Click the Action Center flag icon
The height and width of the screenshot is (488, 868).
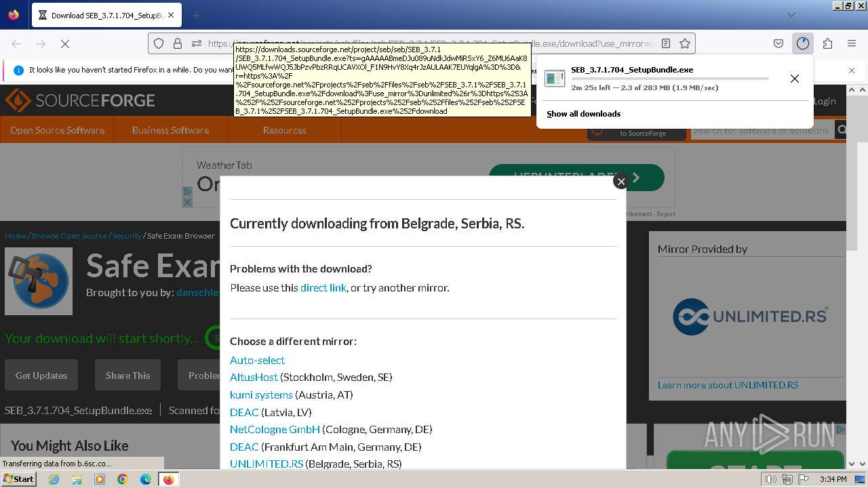click(x=804, y=479)
